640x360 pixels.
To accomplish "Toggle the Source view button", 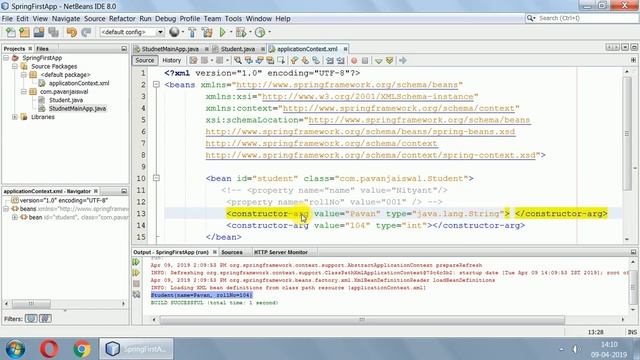I will [144, 60].
